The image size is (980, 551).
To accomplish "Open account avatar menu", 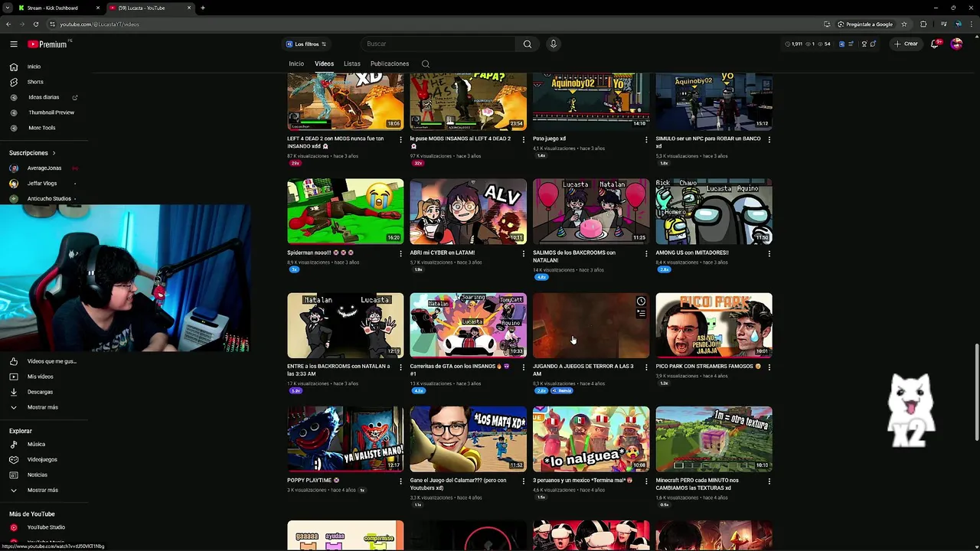I will [x=956, y=44].
